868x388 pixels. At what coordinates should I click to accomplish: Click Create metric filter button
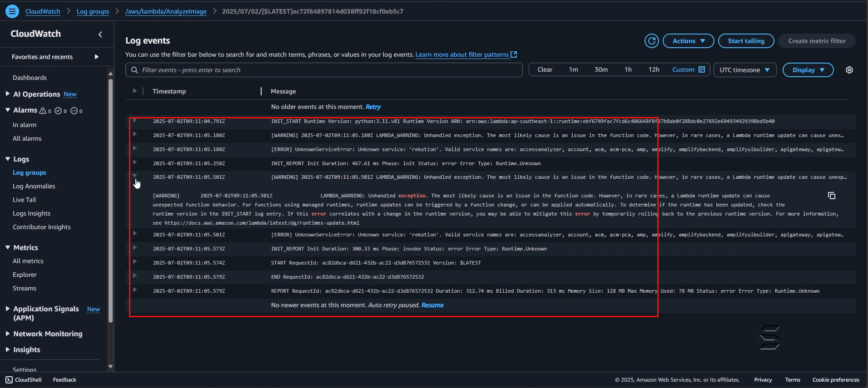tap(817, 41)
